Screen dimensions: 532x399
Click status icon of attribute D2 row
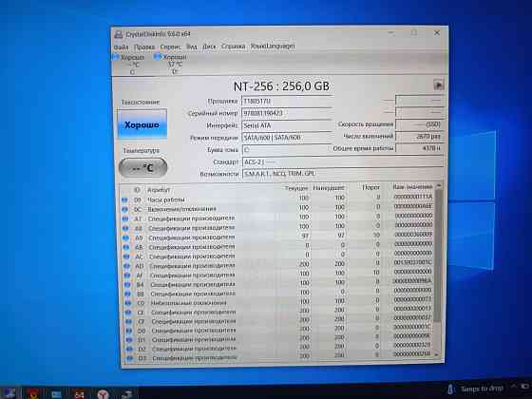pyautogui.click(x=130, y=349)
